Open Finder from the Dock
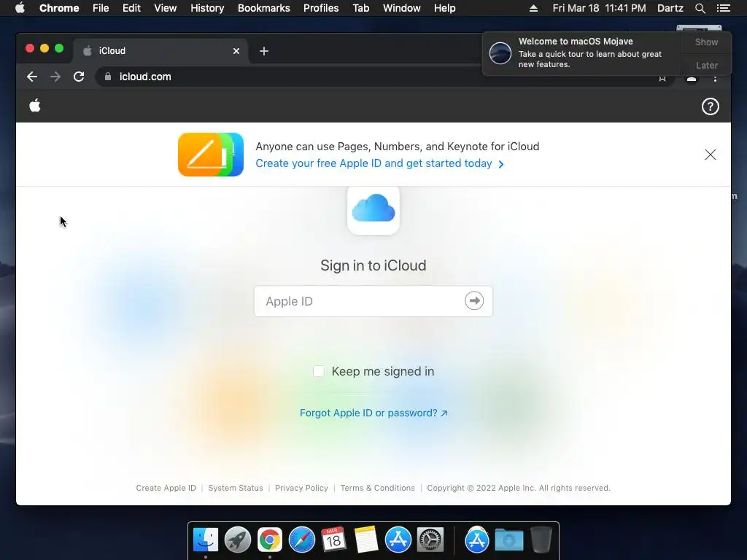The height and width of the screenshot is (560, 747). point(206,540)
